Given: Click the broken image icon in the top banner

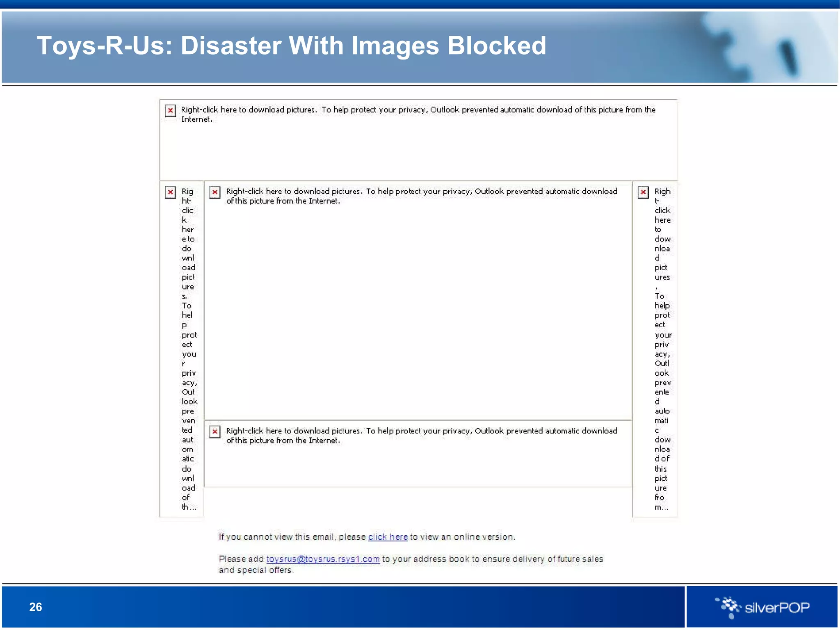Looking at the screenshot, I should (x=170, y=110).
